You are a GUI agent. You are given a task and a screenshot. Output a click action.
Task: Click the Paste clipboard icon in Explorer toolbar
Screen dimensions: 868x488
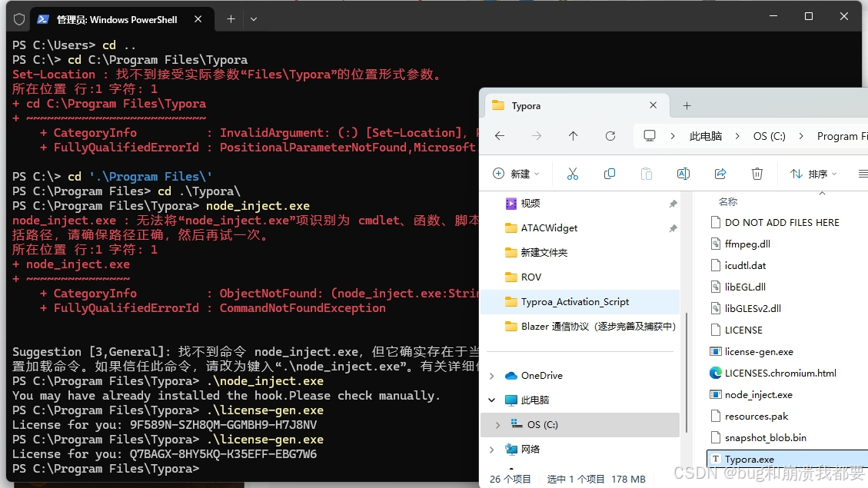click(646, 174)
